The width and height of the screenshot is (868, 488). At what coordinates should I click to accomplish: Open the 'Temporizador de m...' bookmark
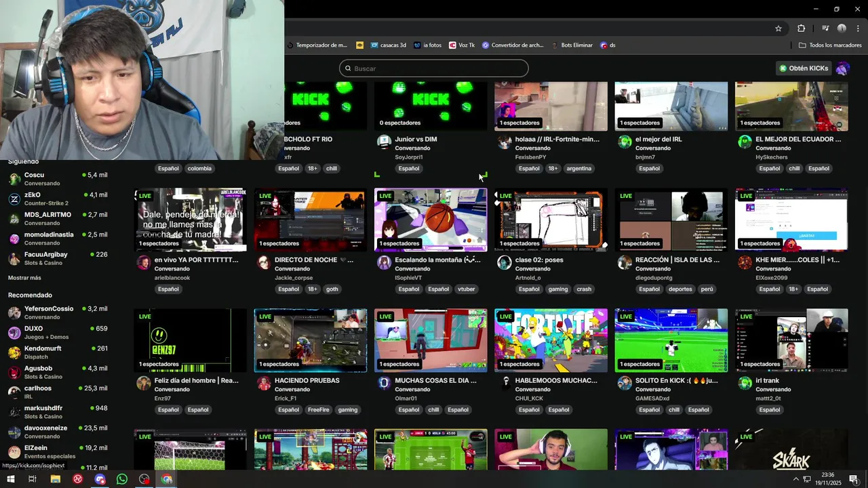[x=317, y=45]
